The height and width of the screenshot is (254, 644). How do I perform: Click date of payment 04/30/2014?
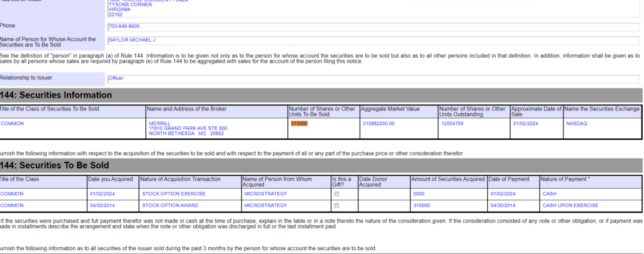pos(502,205)
